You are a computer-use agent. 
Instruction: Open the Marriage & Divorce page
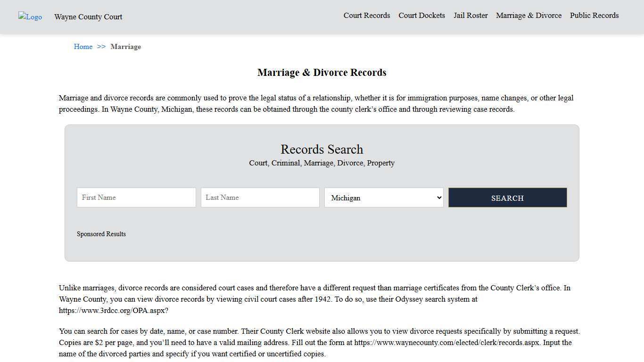pyautogui.click(x=528, y=16)
